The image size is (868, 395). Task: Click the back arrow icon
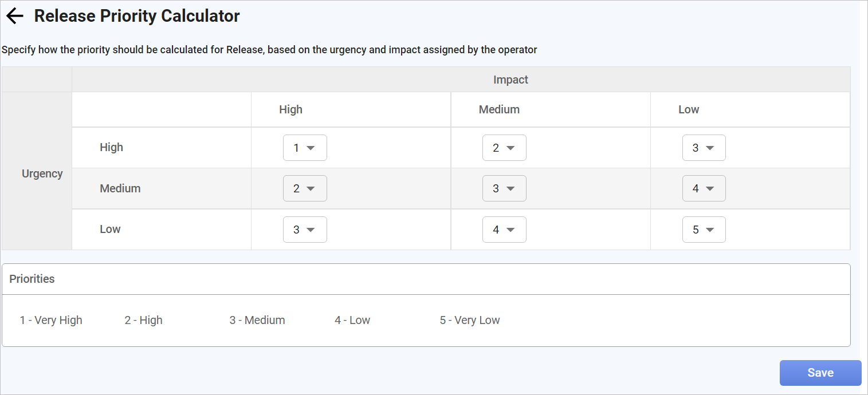click(14, 16)
